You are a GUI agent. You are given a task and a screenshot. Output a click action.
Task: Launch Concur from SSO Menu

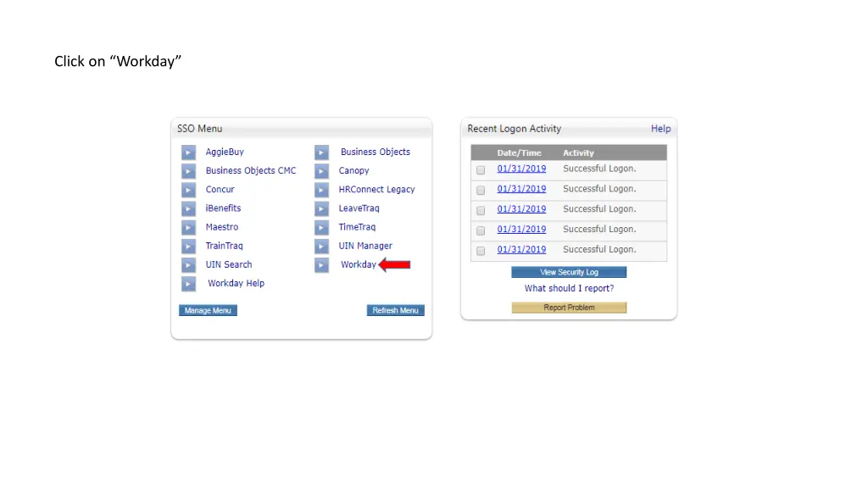[x=220, y=189]
